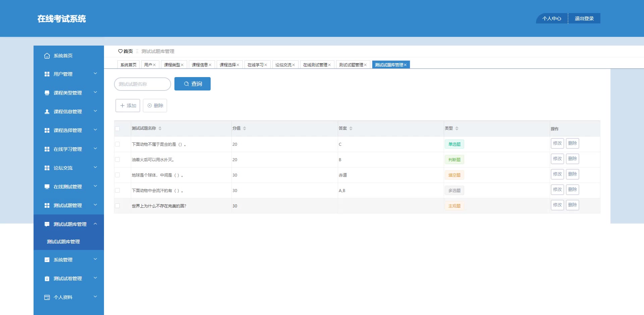Click 退出登录 to log out
Screen dimensions: 644x315
click(x=584, y=18)
